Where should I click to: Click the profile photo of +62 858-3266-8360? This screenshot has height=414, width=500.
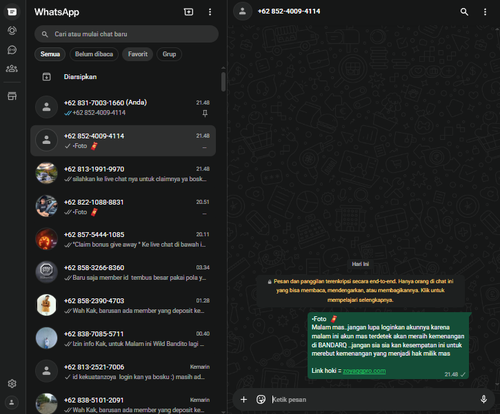click(x=46, y=272)
